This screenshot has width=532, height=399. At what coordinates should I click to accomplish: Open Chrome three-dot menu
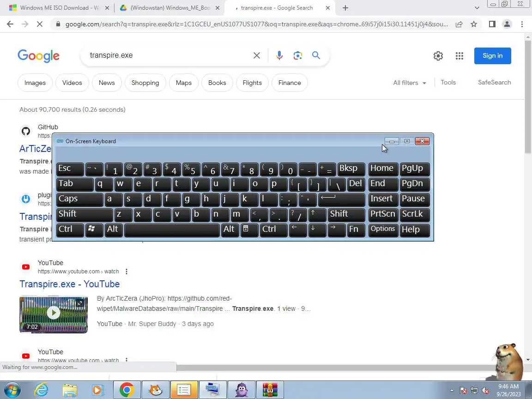tap(522, 24)
